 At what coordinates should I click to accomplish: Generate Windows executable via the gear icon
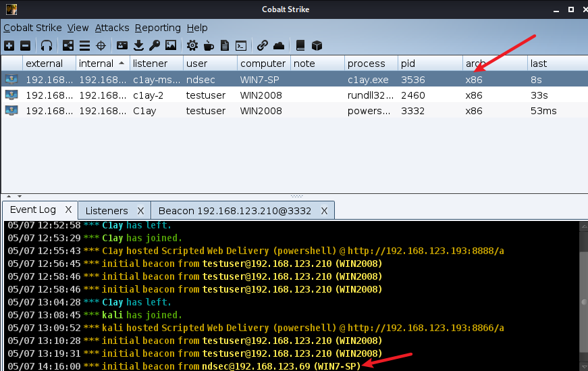(192, 46)
